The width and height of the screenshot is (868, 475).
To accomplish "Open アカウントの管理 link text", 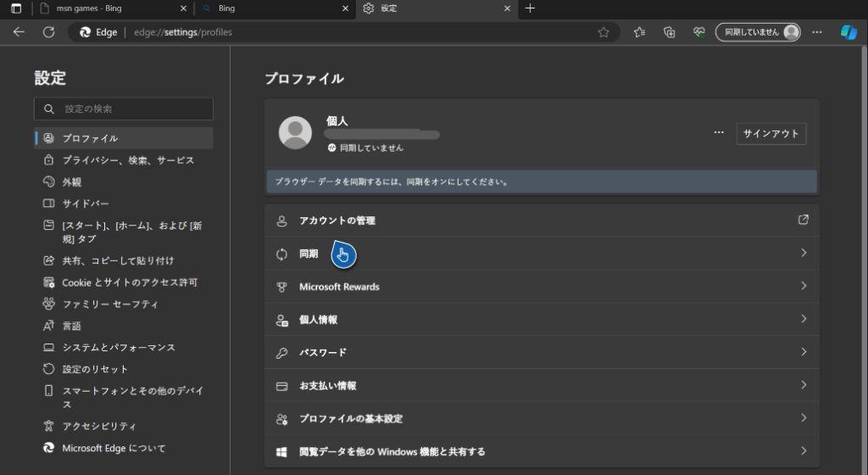I will pyautogui.click(x=337, y=221).
